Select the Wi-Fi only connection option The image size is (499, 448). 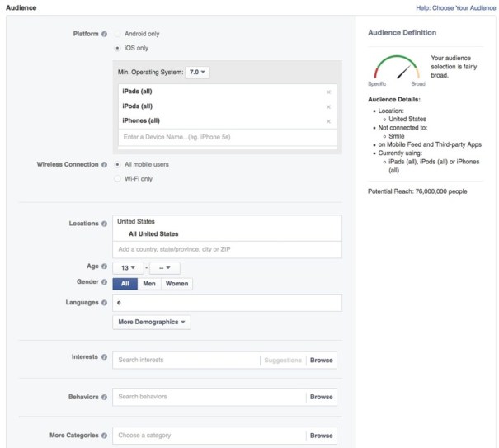[117, 178]
